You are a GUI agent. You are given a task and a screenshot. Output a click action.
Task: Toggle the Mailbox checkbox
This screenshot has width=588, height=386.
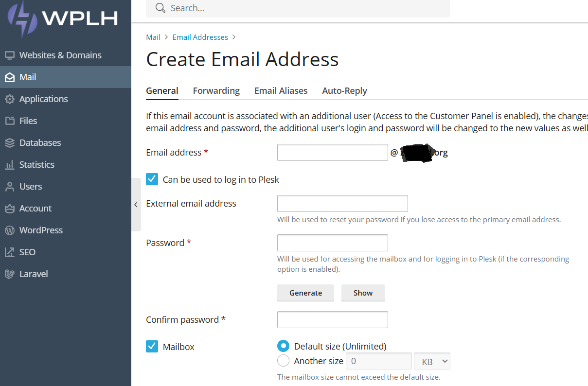[x=152, y=347]
